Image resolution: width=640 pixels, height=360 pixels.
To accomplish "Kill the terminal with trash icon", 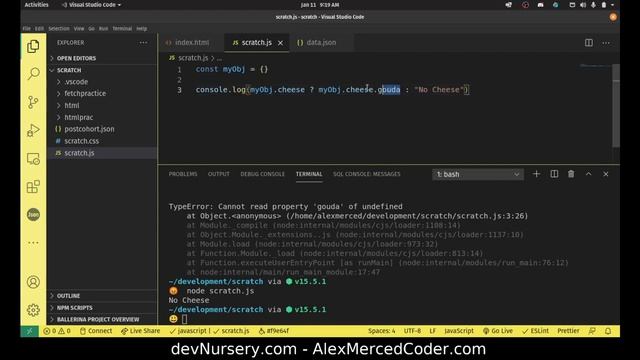I will (x=571, y=174).
